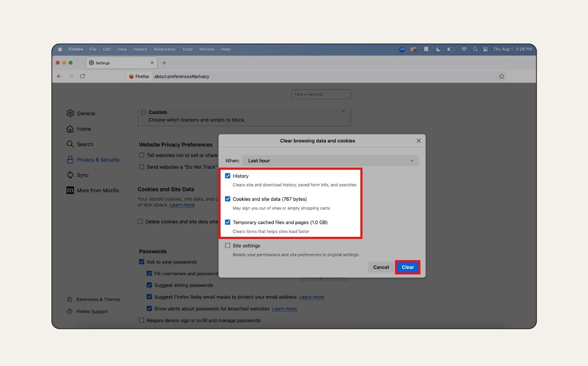
Task: Open the History menu in the menu bar
Action: coord(140,49)
